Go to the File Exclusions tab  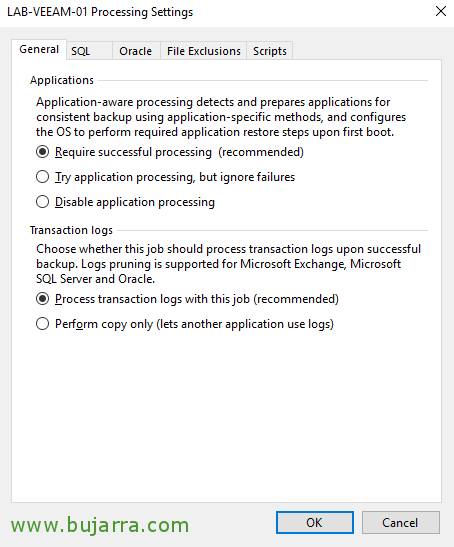[x=204, y=51]
